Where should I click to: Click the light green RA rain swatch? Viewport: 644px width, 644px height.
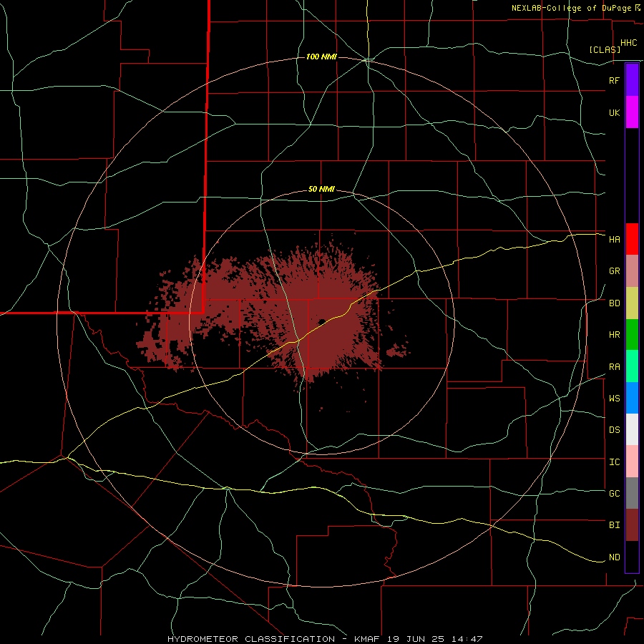[x=632, y=366]
